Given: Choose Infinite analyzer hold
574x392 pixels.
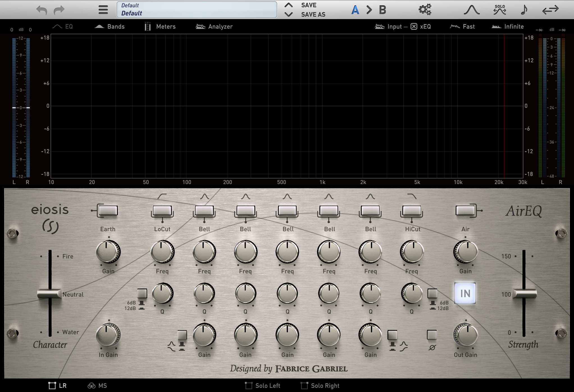Looking at the screenshot, I should click(508, 27).
